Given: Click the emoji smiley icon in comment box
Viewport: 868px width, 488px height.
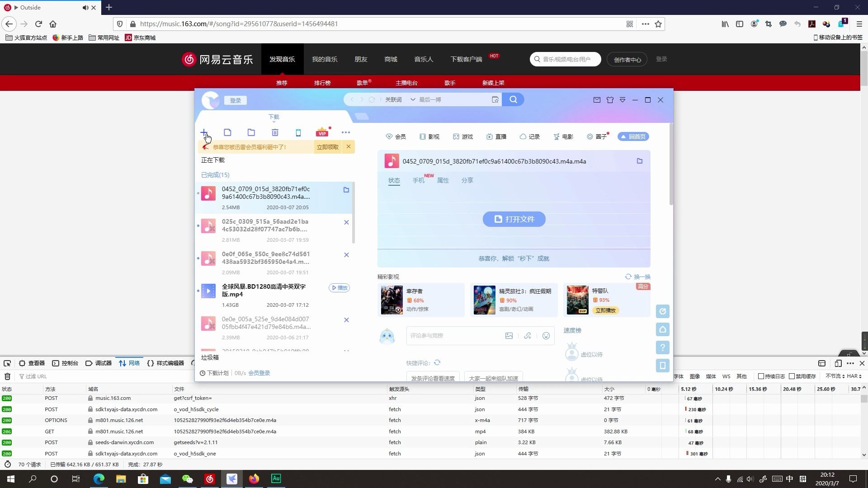Looking at the screenshot, I should [546, 336].
